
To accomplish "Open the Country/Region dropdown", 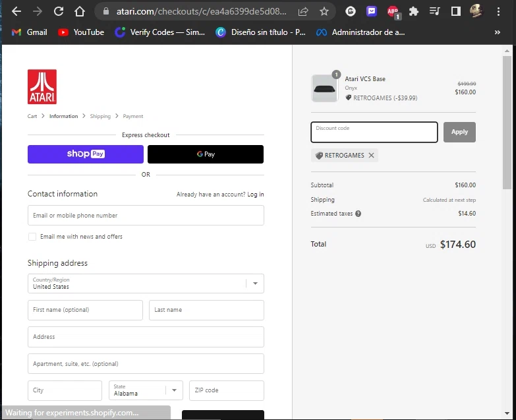I will (146, 284).
